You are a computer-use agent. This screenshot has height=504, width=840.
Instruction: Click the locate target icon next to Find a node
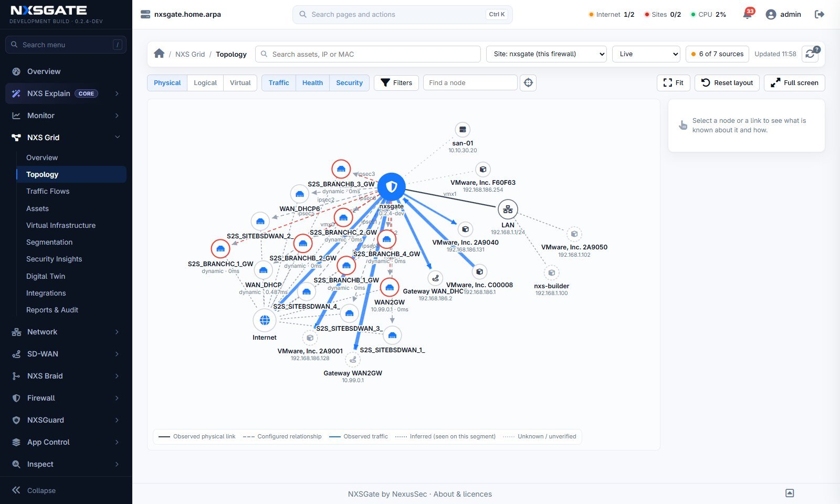click(528, 82)
